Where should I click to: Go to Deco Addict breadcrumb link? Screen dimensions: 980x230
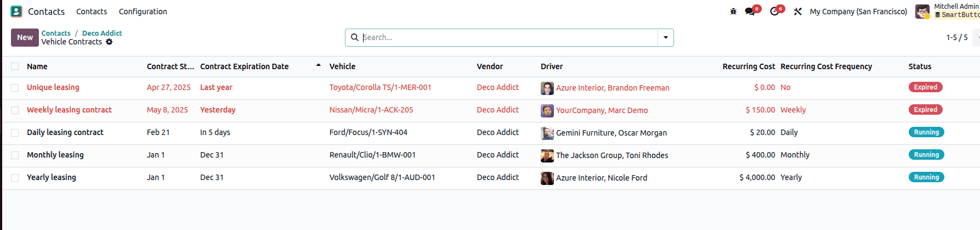pos(102,33)
